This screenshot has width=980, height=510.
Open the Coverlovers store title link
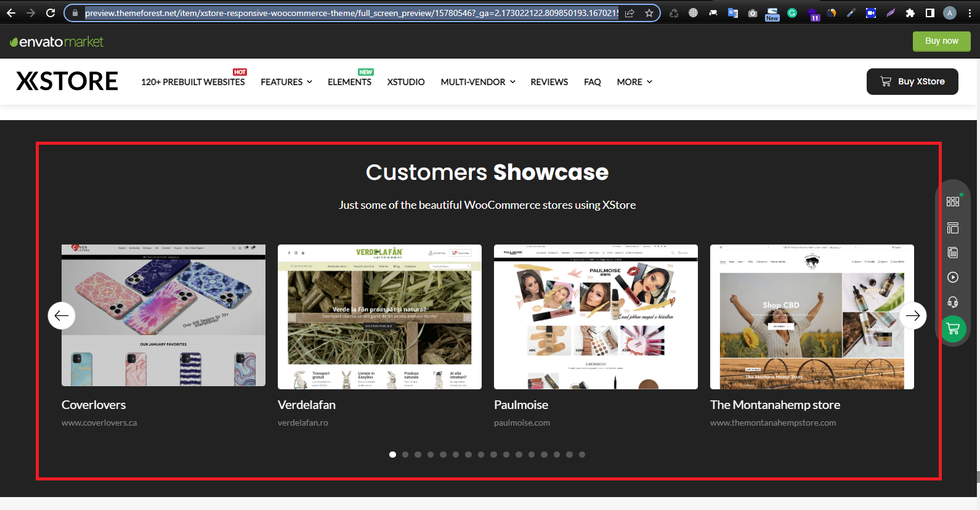tap(94, 405)
